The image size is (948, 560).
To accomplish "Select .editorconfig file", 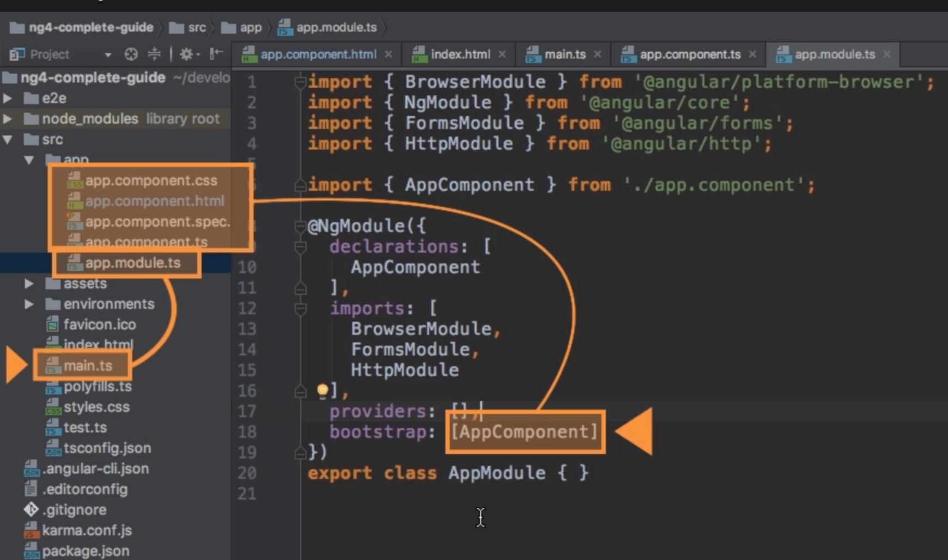I will click(84, 489).
